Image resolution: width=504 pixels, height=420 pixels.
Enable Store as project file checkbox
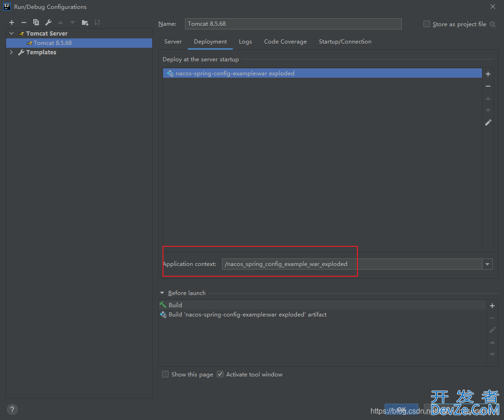click(427, 24)
